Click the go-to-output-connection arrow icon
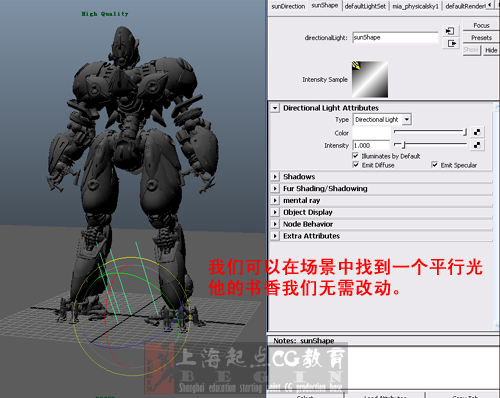The width and height of the screenshot is (500, 398). click(x=451, y=44)
